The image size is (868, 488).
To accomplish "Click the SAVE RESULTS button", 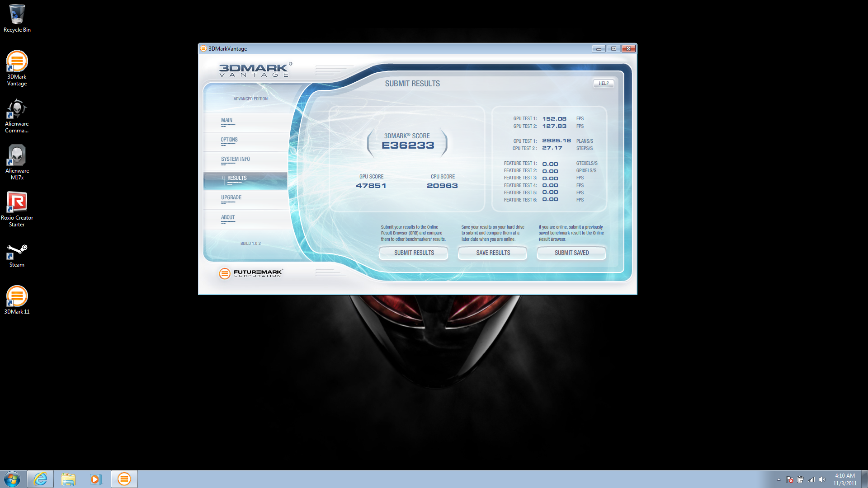I will [493, 253].
